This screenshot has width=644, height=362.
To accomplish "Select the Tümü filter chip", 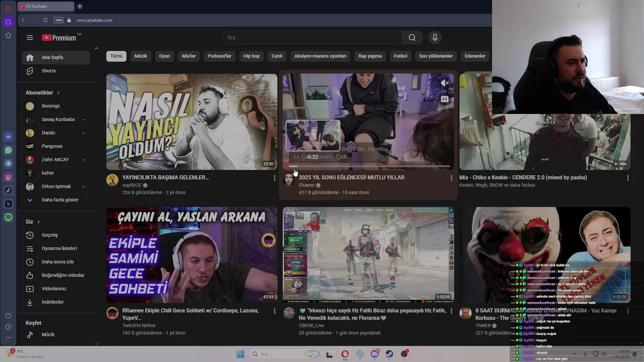I will coord(116,56).
